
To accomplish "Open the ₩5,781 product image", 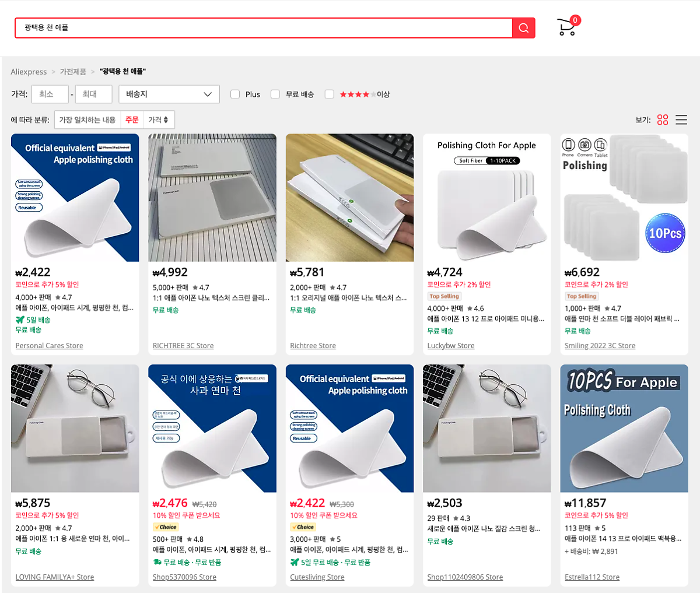I will (x=349, y=198).
